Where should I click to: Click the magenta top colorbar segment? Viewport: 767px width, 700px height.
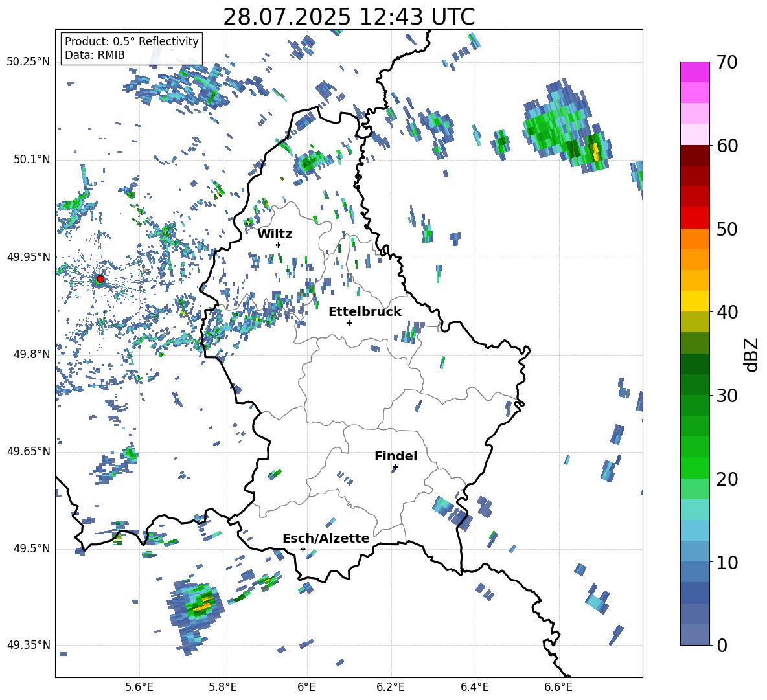[x=694, y=72]
